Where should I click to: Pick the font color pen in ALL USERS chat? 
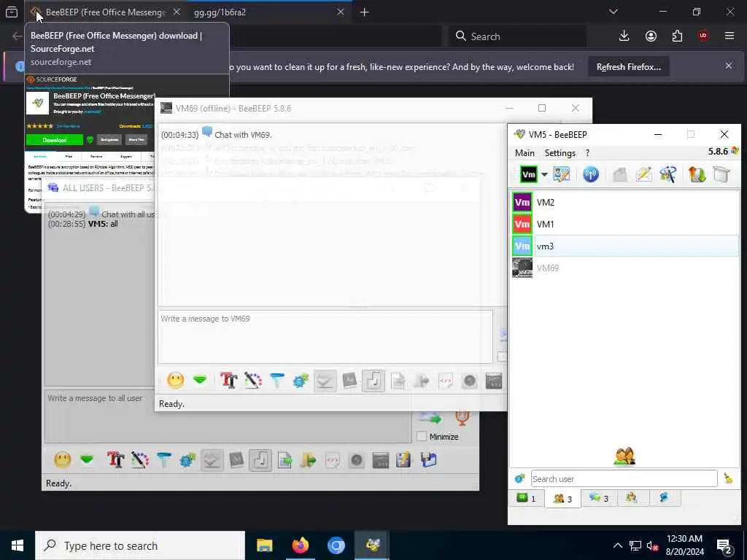[140, 460]
